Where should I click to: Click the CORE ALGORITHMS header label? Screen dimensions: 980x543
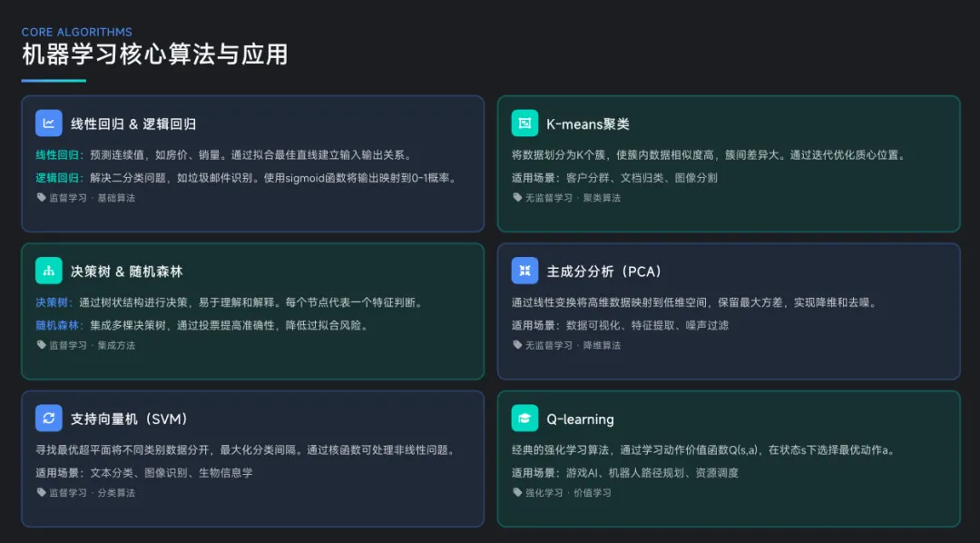click(x=77, y=32)
